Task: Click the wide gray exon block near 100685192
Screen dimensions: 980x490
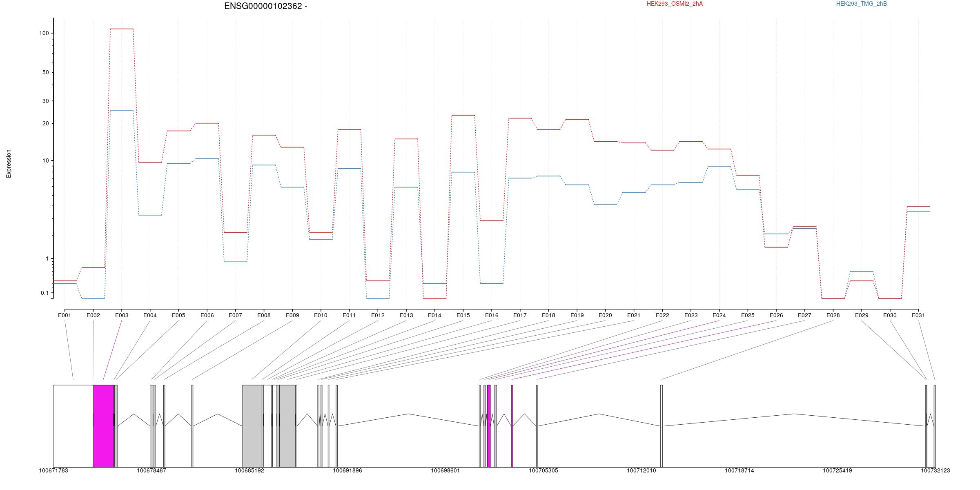Action: [x=252, y=426]
